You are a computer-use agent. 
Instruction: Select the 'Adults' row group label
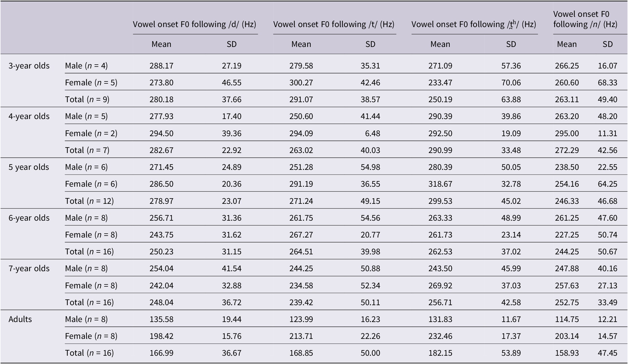tap(20, 319)
